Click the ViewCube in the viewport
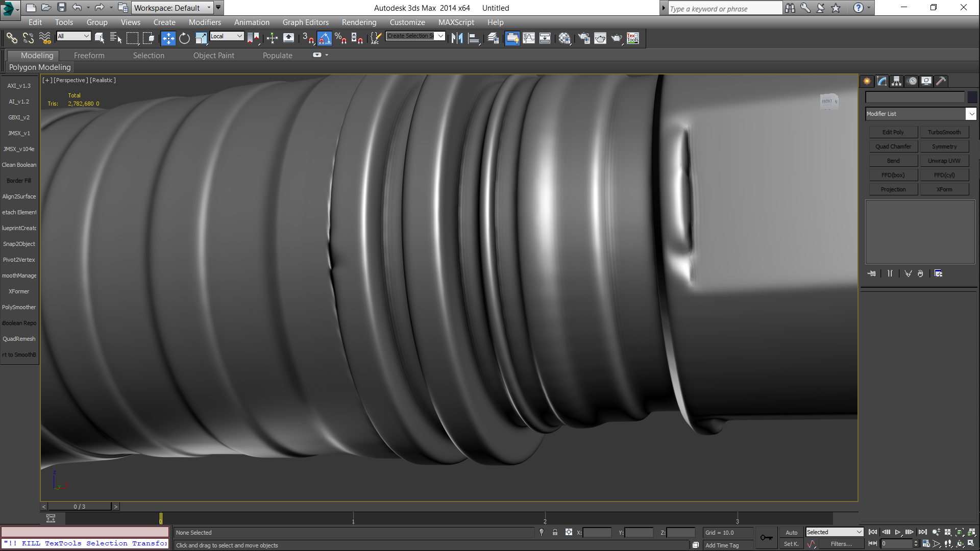The width and height of the screenshot is (980, 551). click(x=829, y=101)
